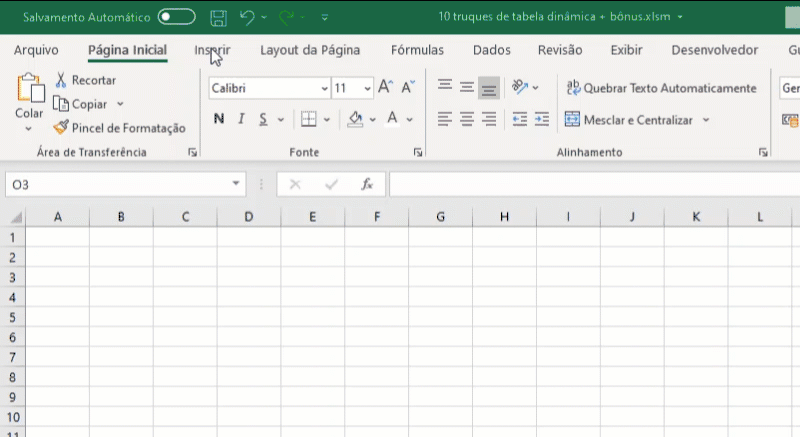The image size is (800, 437).
Task: Click the Colar paste clipboard icon
Action: [30, 88]
